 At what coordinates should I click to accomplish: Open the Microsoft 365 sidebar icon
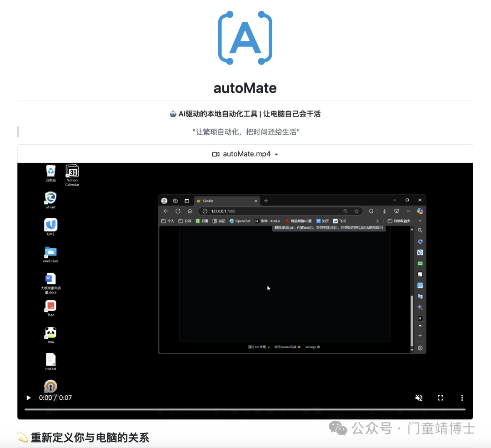(x=420, y=242)
